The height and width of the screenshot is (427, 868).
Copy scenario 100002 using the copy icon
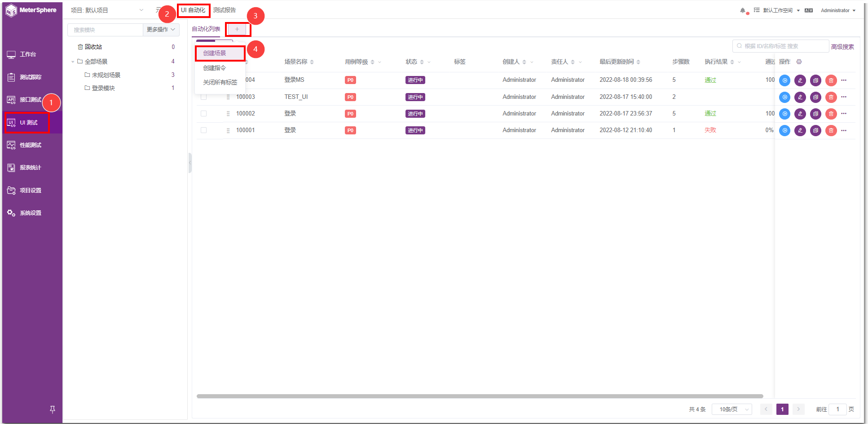click(815, 114)
